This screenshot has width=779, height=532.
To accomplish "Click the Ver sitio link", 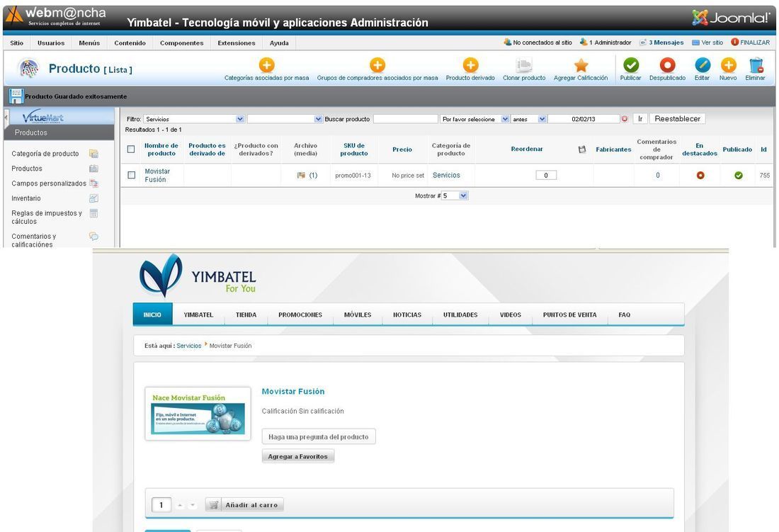I will click(x=708, y=43).
